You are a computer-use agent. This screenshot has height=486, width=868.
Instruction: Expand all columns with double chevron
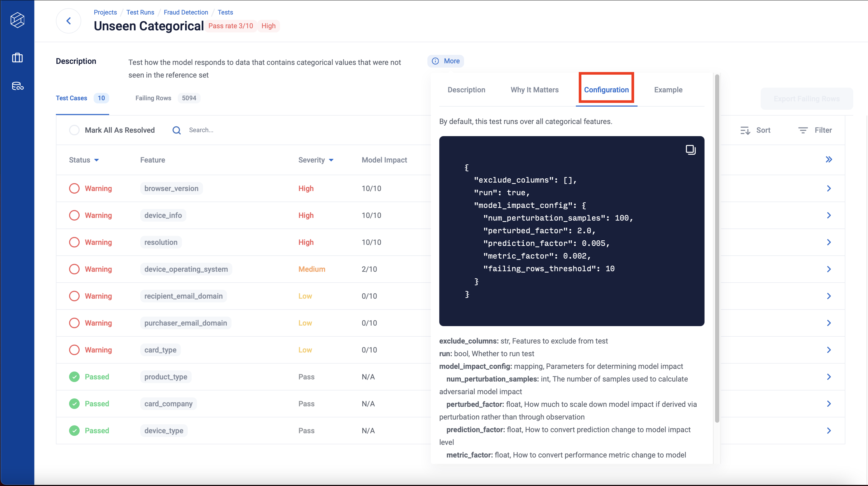click(x=829, y=160)
